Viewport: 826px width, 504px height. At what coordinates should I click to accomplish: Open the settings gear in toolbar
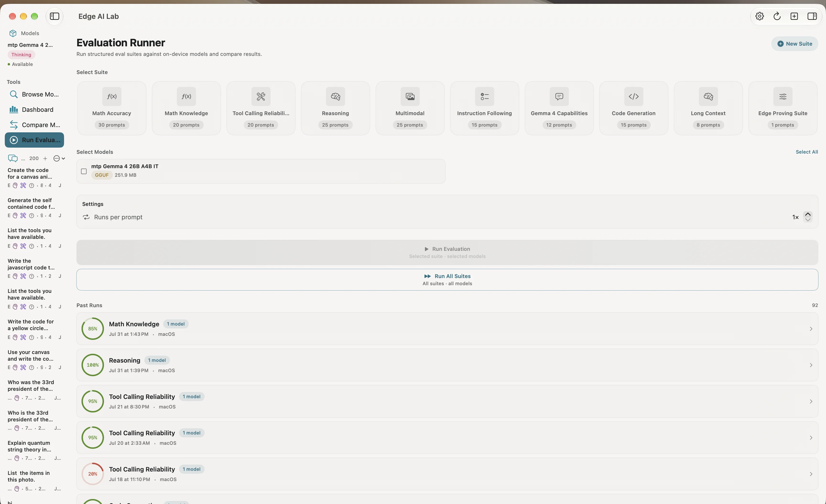click(760, 16)
